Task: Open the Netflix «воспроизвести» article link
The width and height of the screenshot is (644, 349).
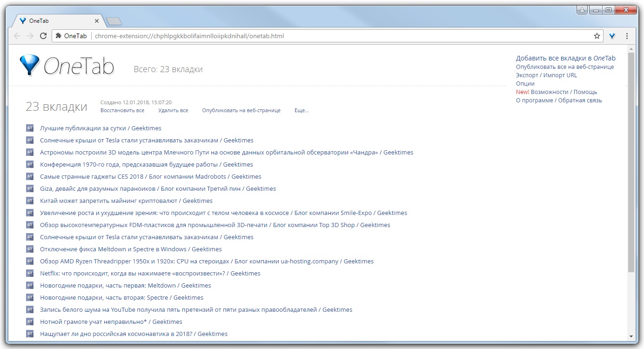Action: 150,273
